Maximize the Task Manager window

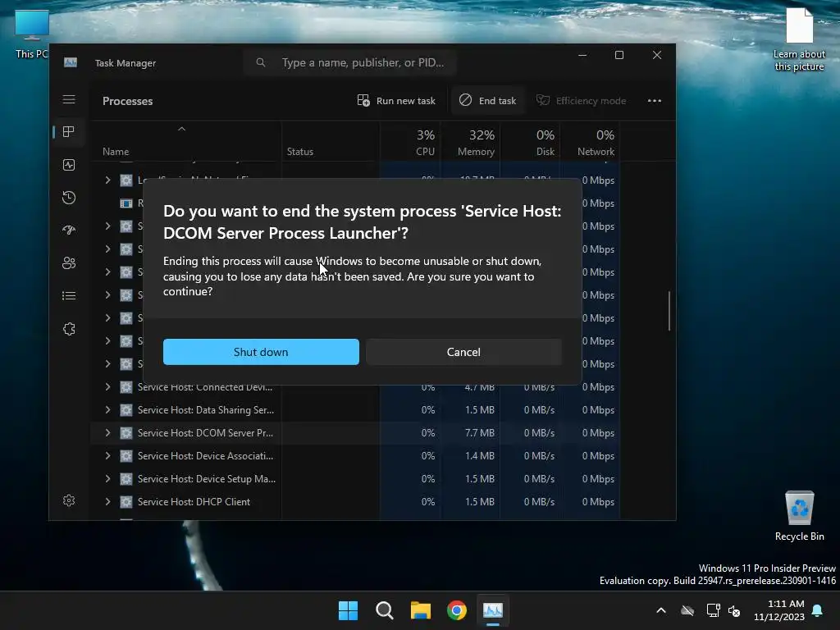pos(619,55)
